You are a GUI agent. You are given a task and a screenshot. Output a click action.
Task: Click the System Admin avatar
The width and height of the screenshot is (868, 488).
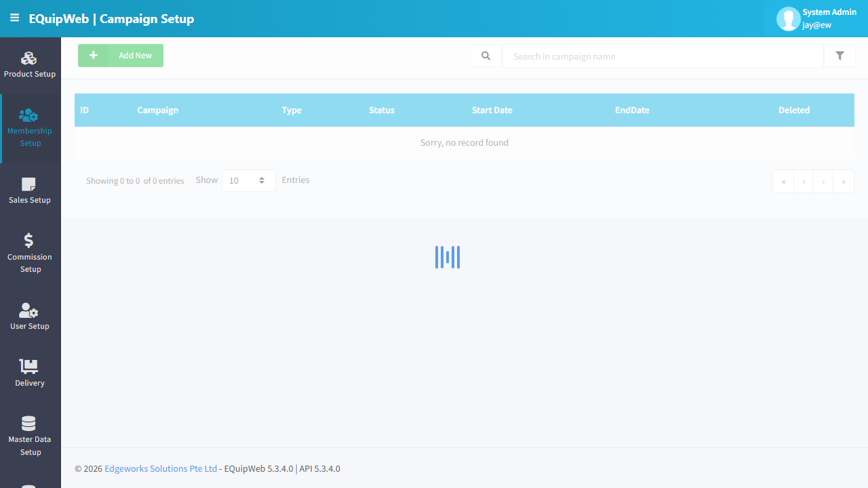click(x=788, y=19)
